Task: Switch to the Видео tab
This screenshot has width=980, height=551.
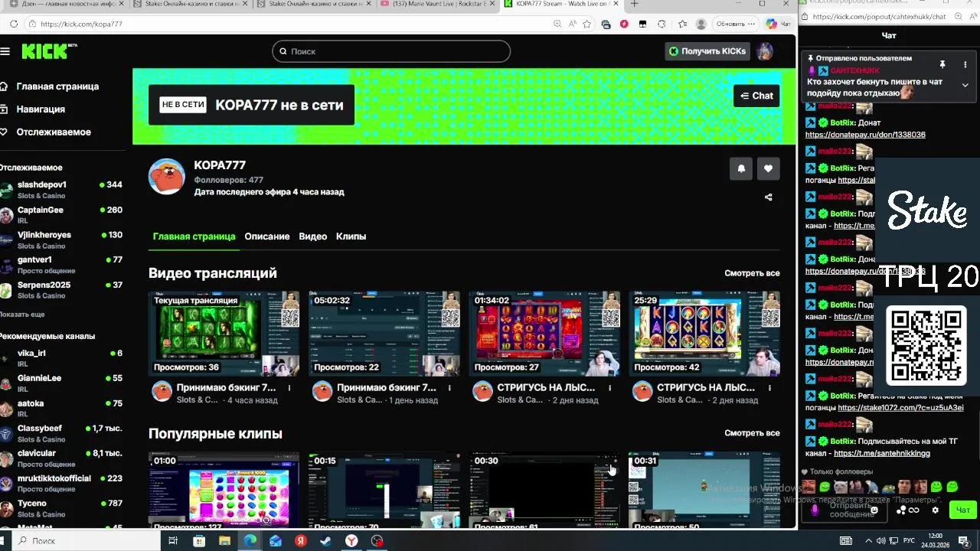Action: click(x=312, y=236)
